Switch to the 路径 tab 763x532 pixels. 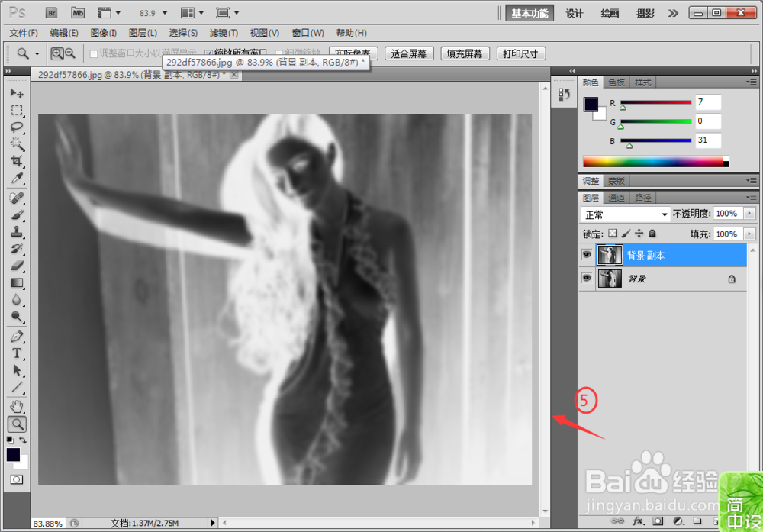(x=642, y=198)
